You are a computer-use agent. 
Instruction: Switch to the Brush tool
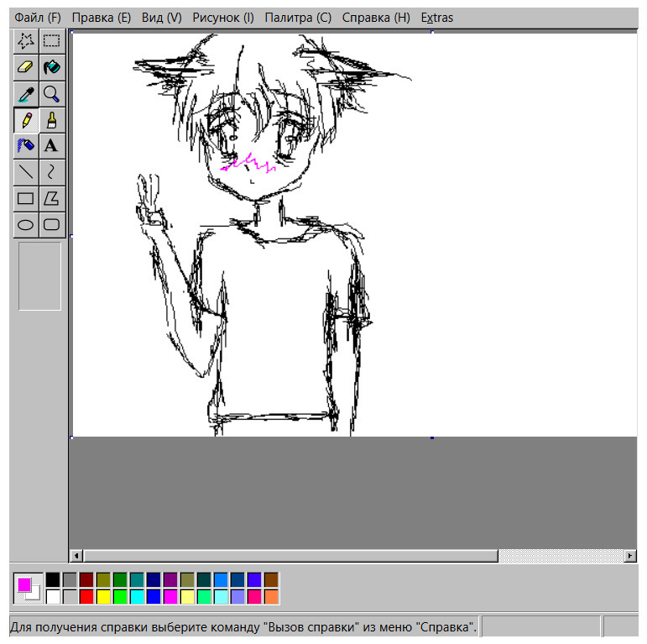coord(52,120)
